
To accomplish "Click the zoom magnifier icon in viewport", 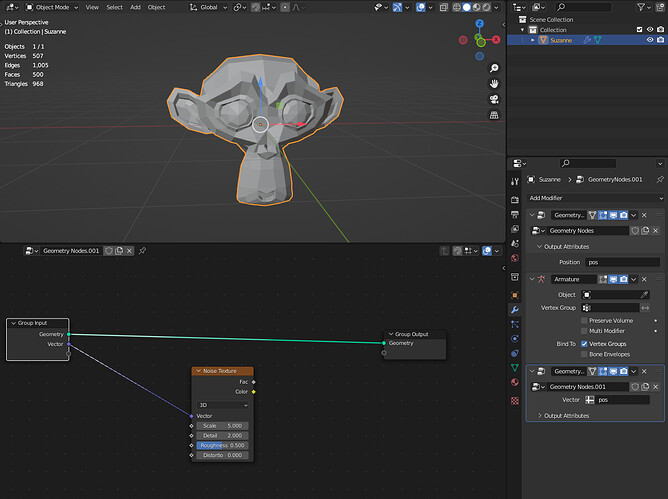I will (x=494, y=68).
